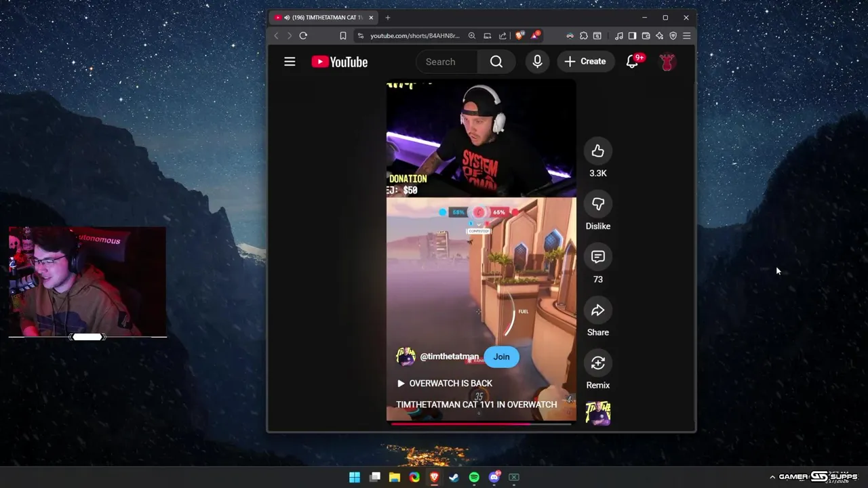Image resolution: width=868 pixels, height=488 pixels.
Task: Open the YouTube hamburger guide menu
Action: (290, 62)
